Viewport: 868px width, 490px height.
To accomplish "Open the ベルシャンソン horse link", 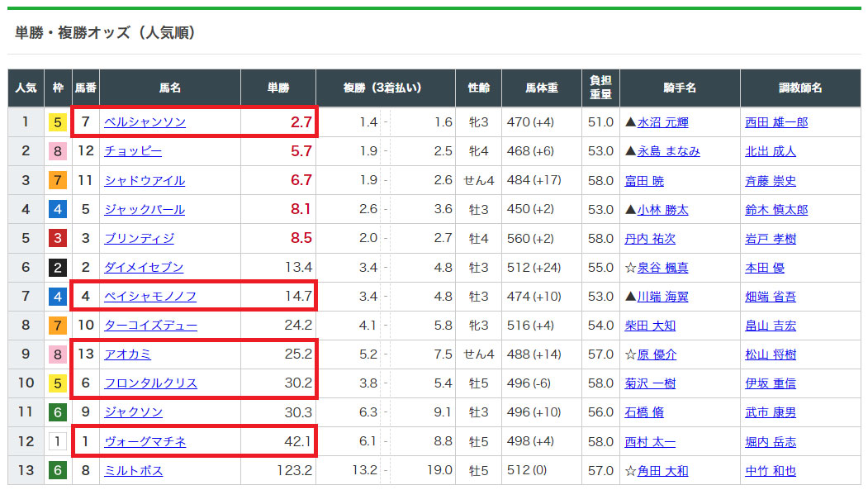I will coord(145,122).
